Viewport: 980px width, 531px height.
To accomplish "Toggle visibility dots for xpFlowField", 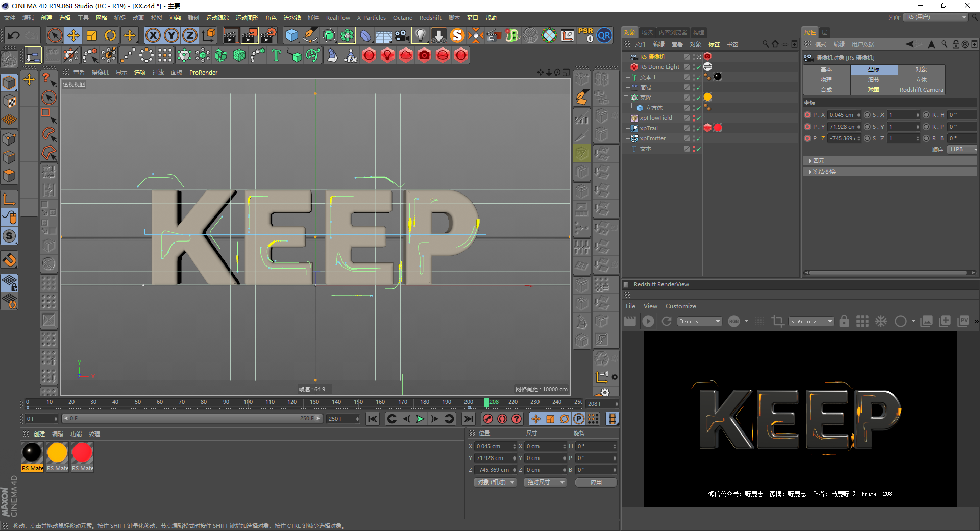I will (x=694, y=118).
